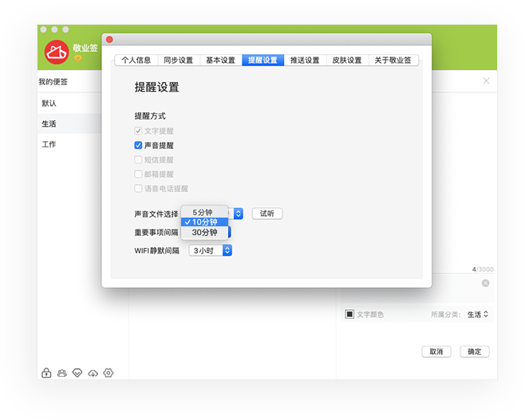Click the gold diamond badge under 敬业签

[78, 59]
